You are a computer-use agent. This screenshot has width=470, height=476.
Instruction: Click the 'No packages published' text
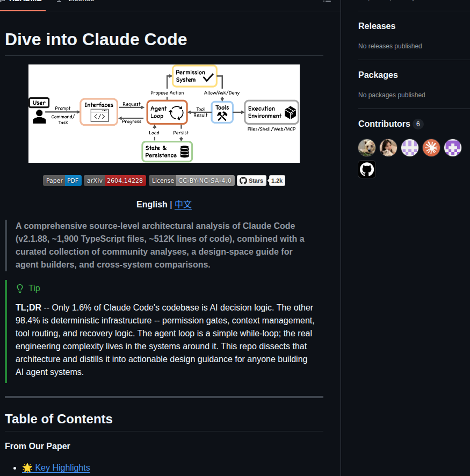pos(392,95)
